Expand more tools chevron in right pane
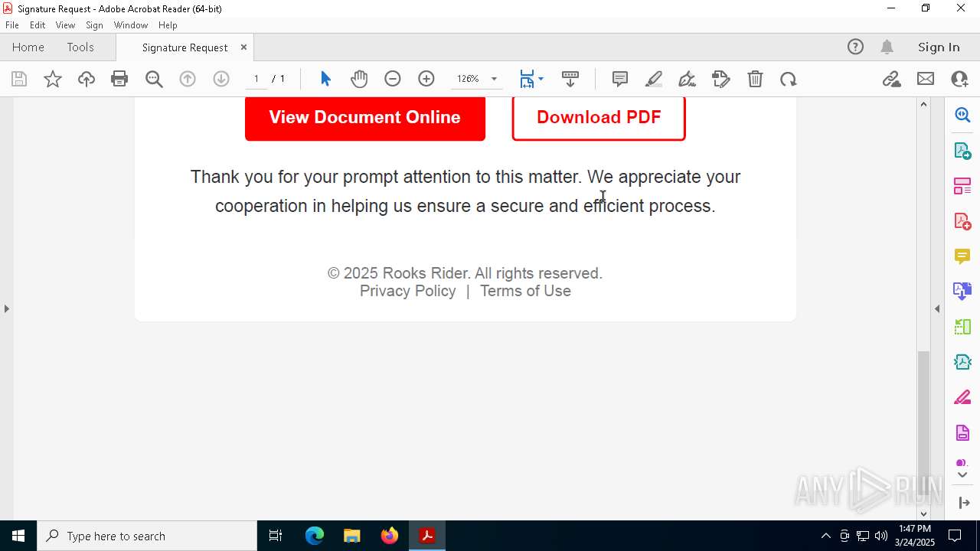Viewport: 980px width, 551px height. click(x=962, y=475)
